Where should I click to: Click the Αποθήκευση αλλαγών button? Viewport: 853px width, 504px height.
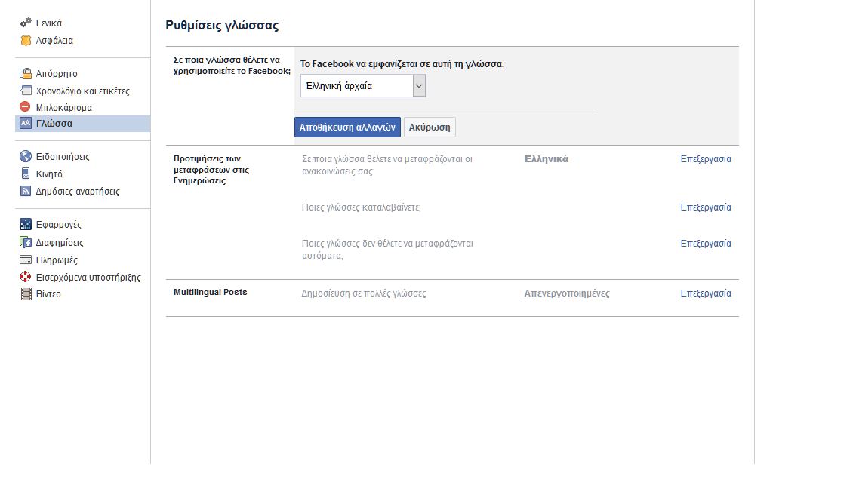[347, 128]
